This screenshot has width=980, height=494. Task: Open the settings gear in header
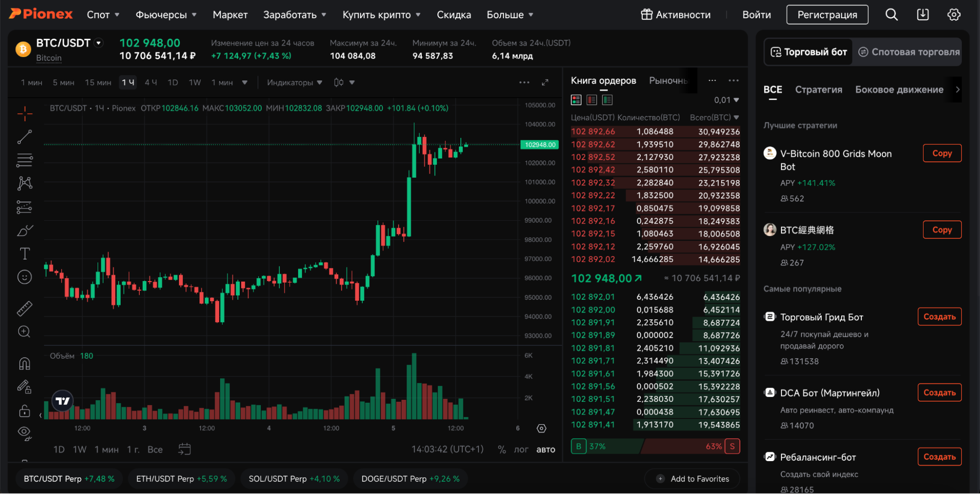point(954,15)
